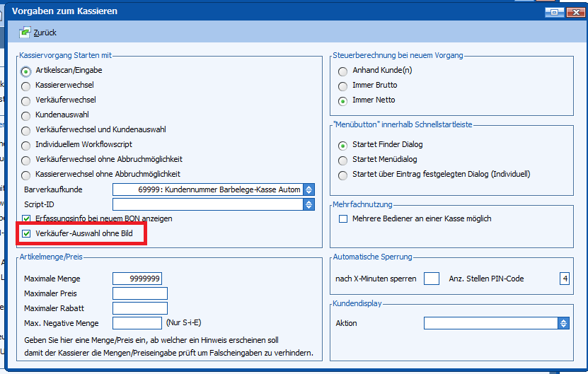Click the Maximaler Preis input field

tap(139, 293)
